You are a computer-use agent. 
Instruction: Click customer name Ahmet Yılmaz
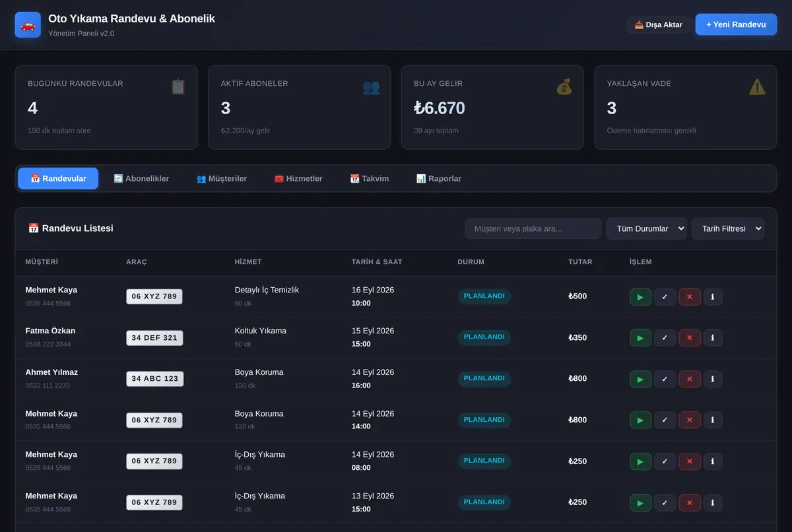tap(51, 372)
